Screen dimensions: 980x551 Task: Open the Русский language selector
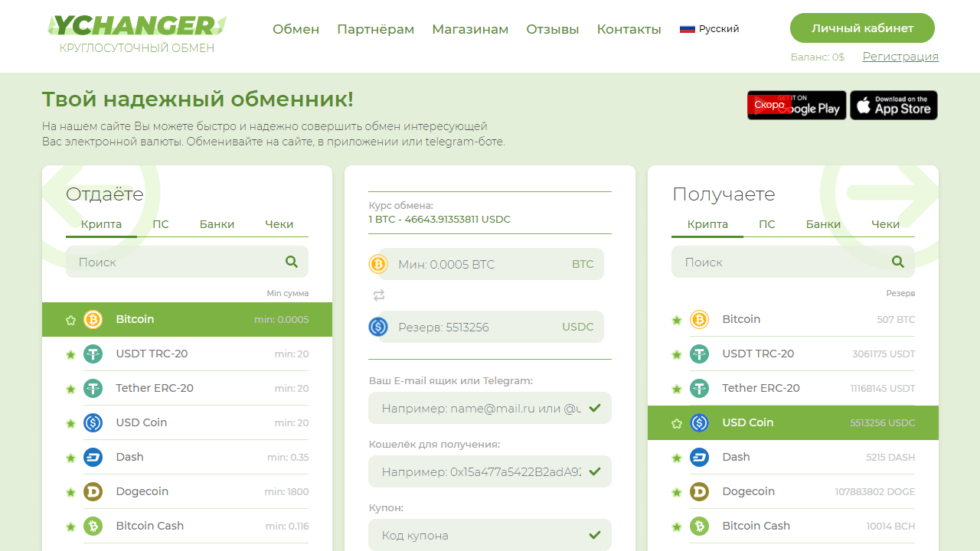point(710,29)
